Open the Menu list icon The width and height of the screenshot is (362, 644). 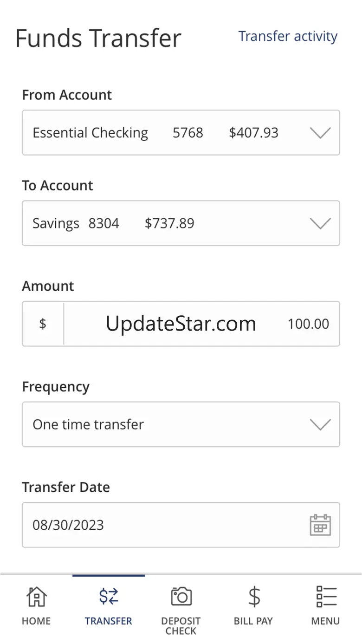point(326,596)
